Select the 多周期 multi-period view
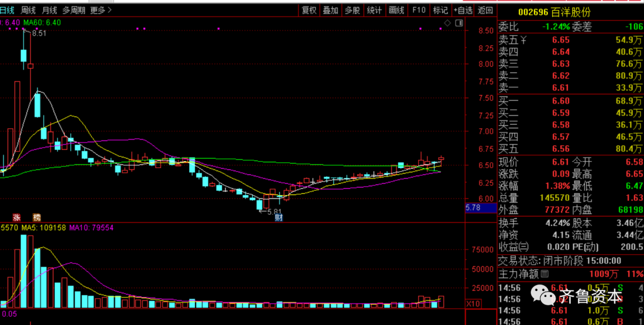The width and height of the screenshot is (644, 325). click(74, 10)
